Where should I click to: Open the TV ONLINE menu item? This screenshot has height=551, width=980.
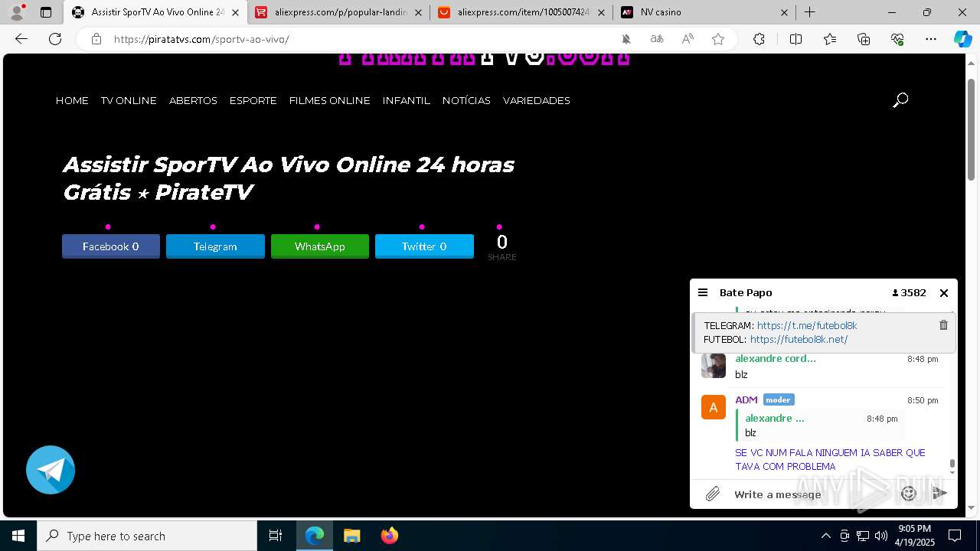coord(129,100)
